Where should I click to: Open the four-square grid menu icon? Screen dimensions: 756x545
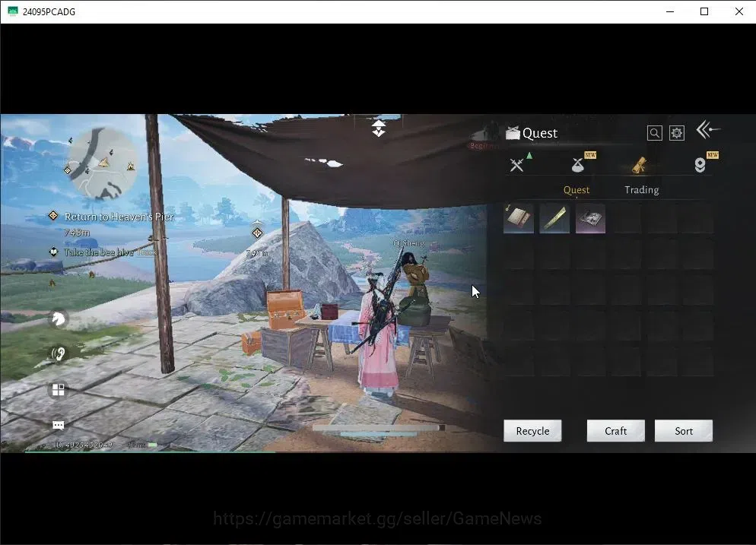[59, 389]
